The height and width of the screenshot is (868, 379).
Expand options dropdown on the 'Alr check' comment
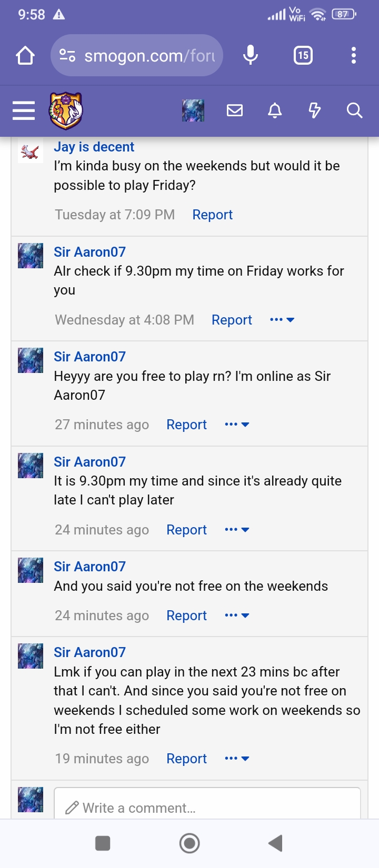[282, 320]
